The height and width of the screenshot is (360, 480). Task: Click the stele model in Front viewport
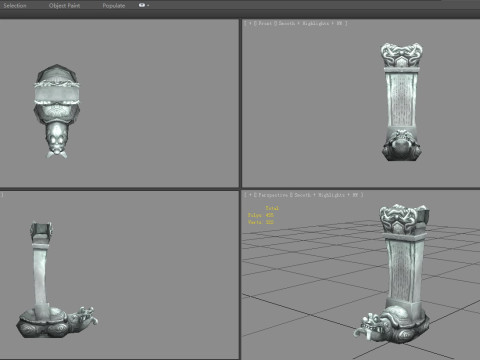[x=401, y=102]
